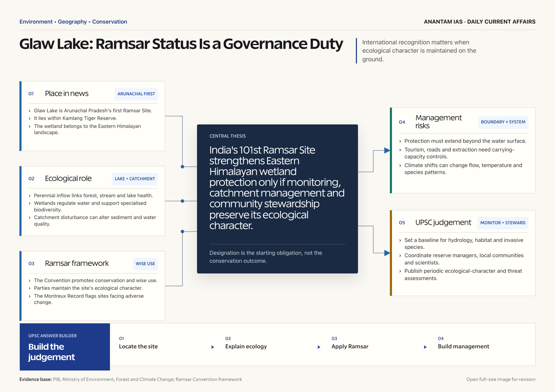This screenshot has width=555, height=392.
Task: Click 'Parties maintain the site's ecological character'
Action: 88,288
